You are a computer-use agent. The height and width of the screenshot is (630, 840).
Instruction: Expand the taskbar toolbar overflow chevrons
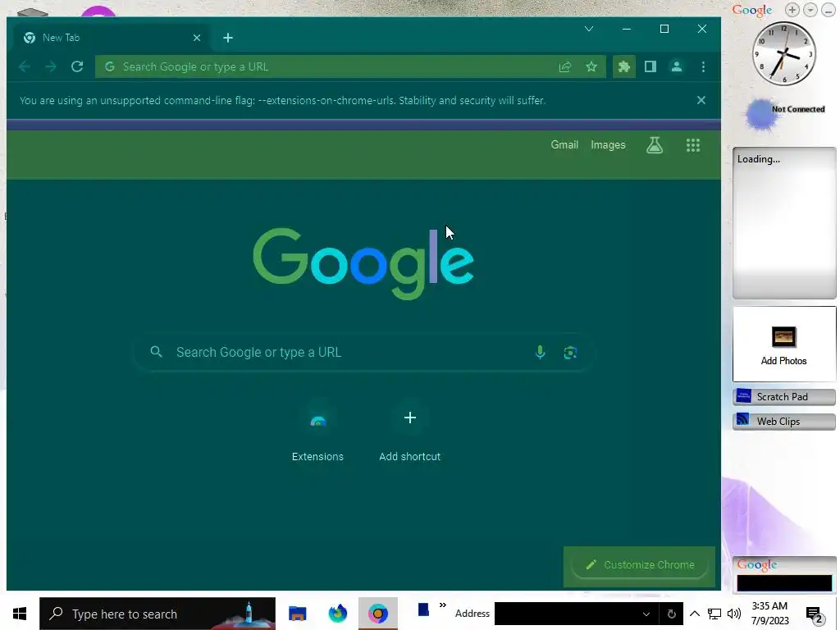point(442,605)
